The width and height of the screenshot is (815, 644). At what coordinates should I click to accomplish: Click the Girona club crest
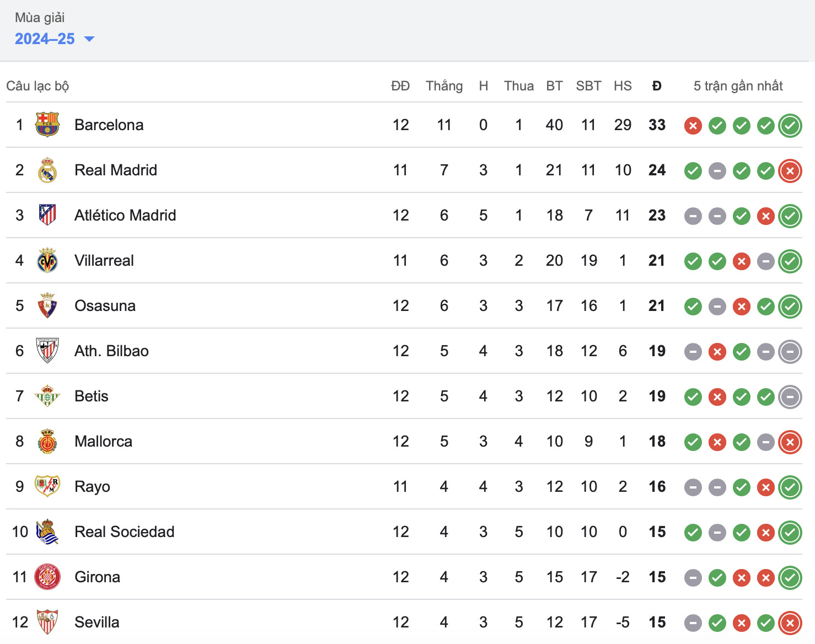47,577
